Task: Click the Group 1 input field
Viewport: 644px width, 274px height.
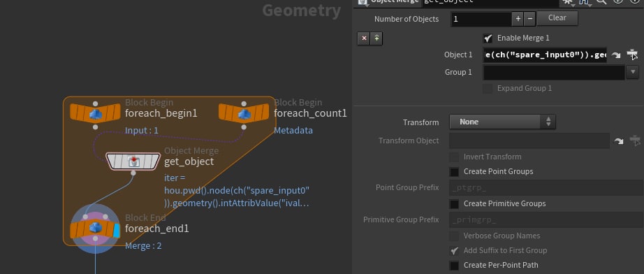Action: [x=554, y=73]
